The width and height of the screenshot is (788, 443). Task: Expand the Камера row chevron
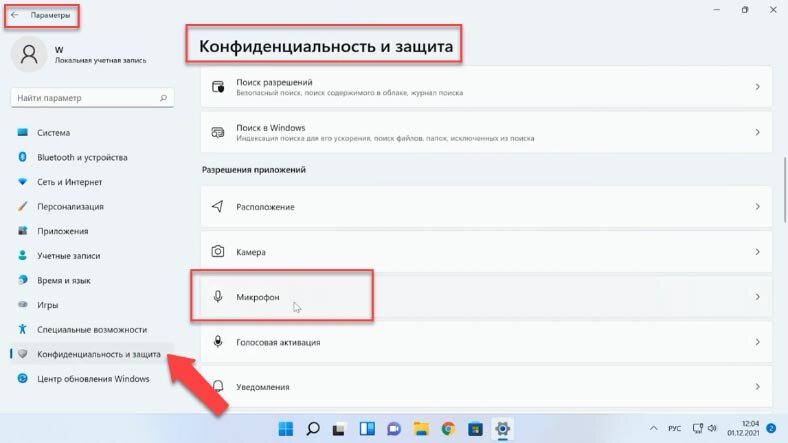(x=757, y=252)
